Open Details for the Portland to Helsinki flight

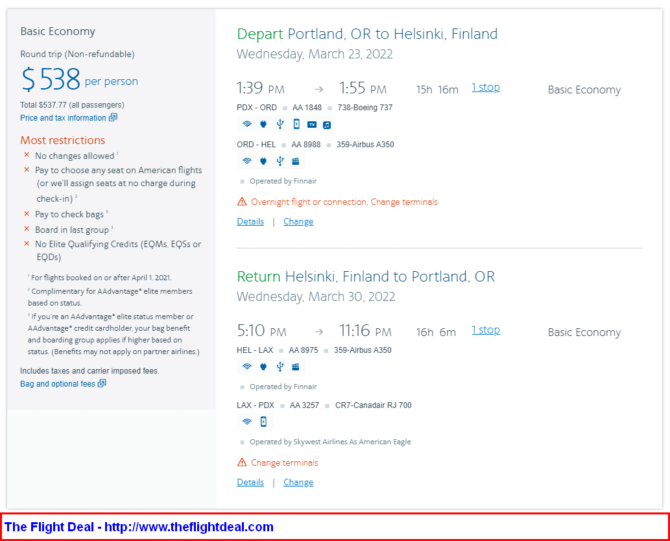pos(250,222)
